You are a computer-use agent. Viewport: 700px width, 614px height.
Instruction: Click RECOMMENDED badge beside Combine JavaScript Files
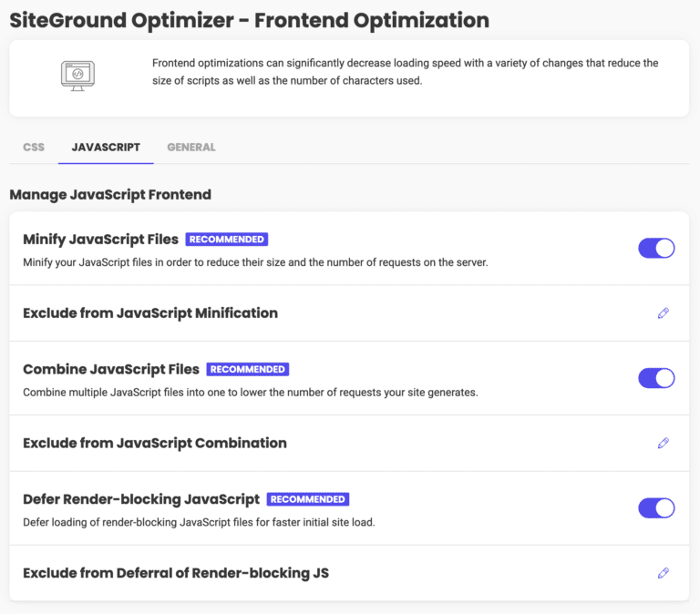247,369
